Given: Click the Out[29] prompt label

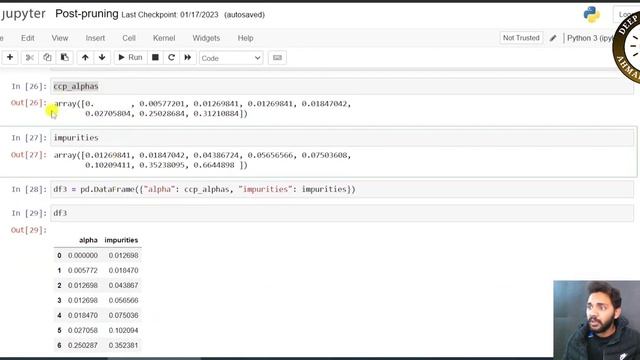Looking at the screenshot, I should coord(29,230).
